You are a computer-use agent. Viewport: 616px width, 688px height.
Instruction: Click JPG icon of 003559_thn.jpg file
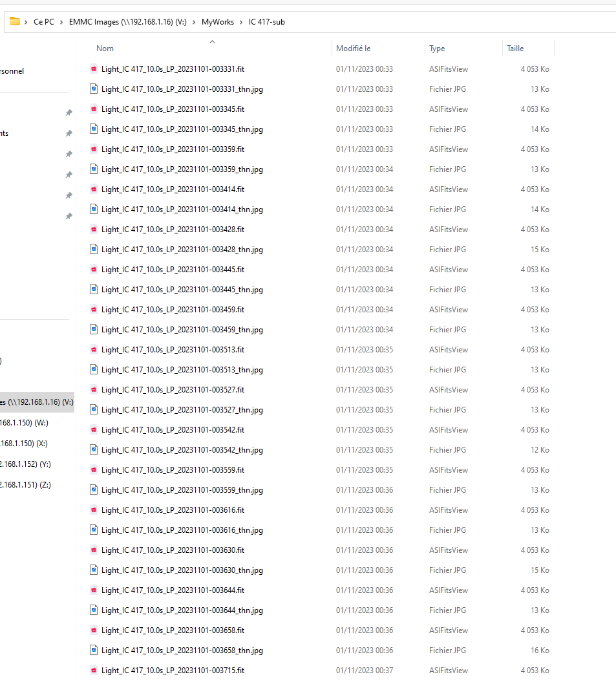pos(94,490)
